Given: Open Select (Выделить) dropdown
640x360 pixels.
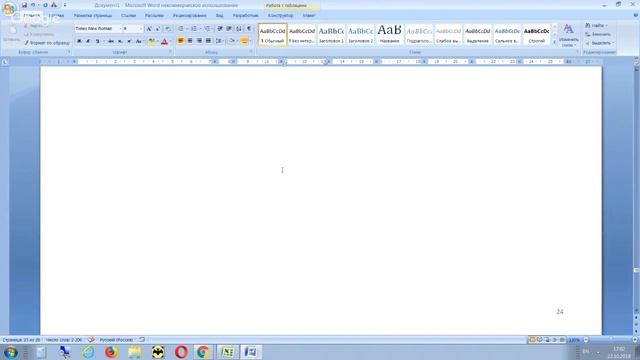Looking at the screenshot, I should click(x=600, y=43).
